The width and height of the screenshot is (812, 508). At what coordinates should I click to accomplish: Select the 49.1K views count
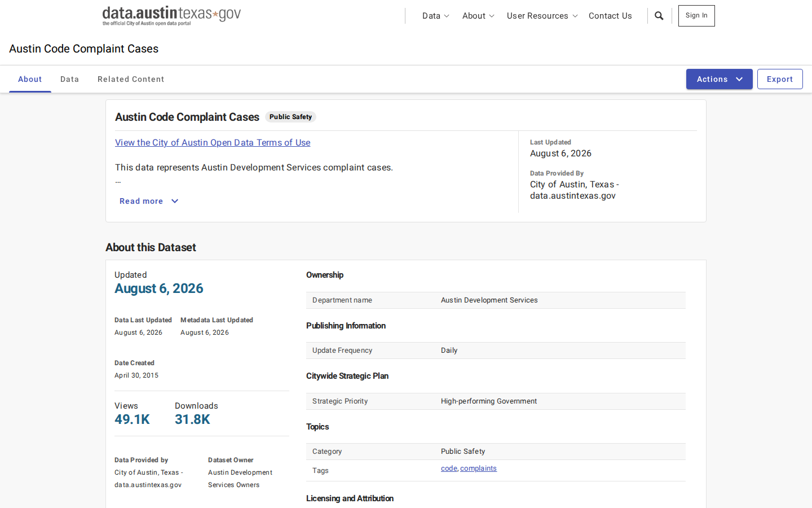coord(132,419)
